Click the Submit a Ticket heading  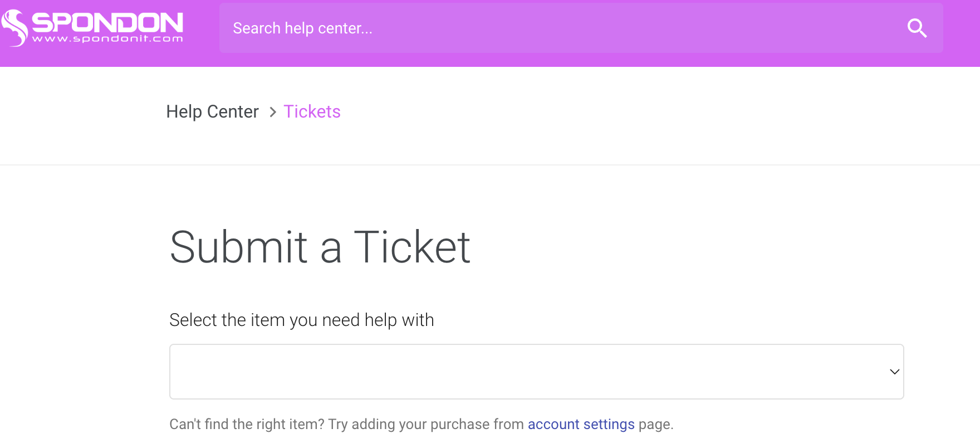320,247
